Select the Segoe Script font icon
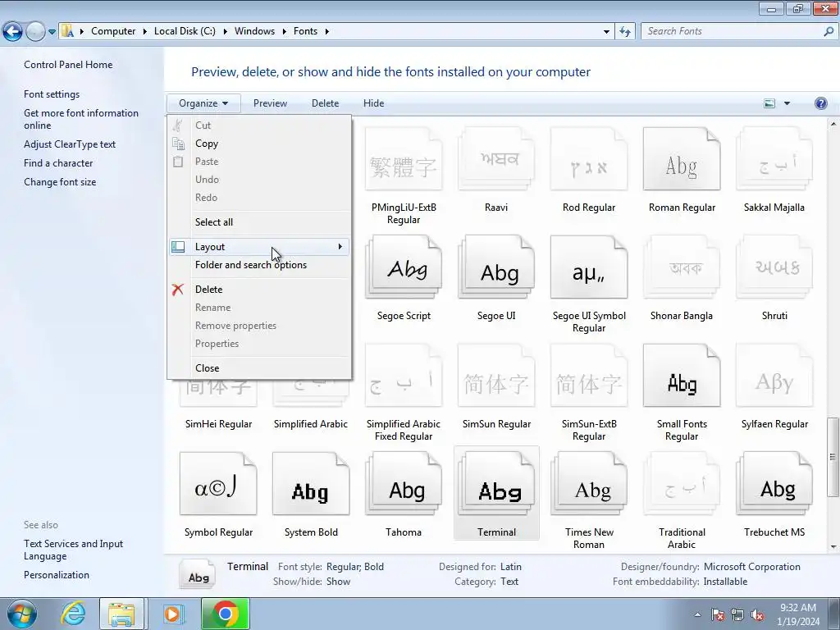Image resolution: width=840 pixels, height=630 pixels. [404, 267]
